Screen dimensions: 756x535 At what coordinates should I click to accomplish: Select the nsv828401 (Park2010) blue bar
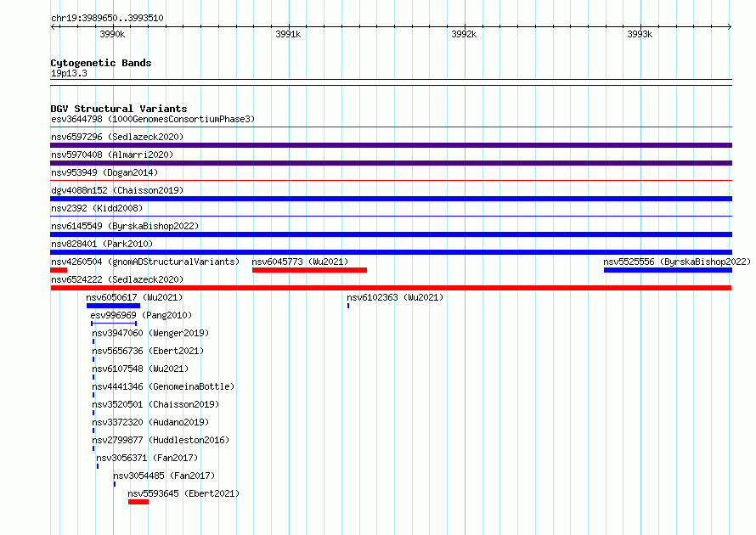(391, 252)
